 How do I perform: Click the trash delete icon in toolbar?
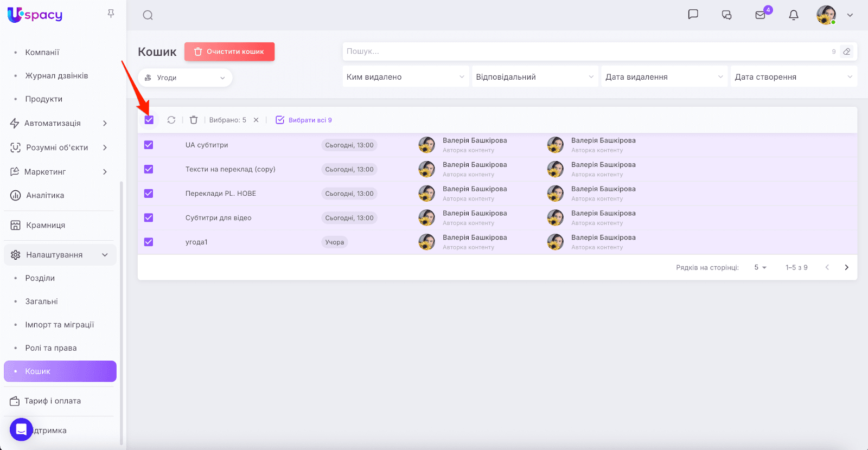(x=194, y=120)
